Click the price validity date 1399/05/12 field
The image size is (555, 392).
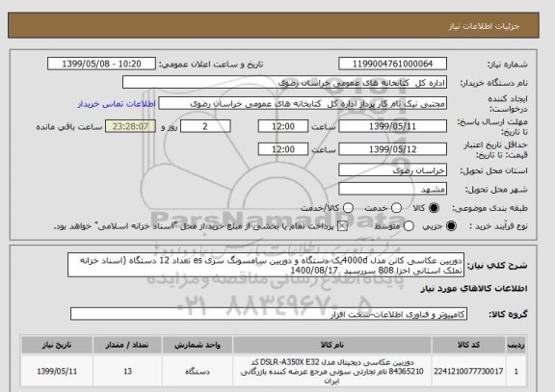click(x=392, y=149)
